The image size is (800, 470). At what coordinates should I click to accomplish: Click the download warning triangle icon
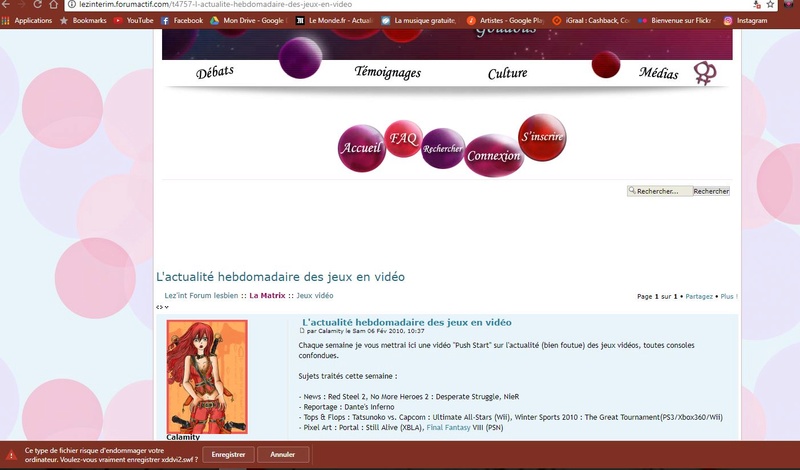[11, 455]
